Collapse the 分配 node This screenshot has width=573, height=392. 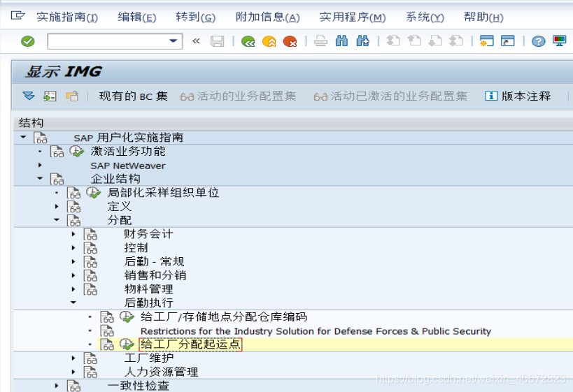pyautogui.click(x=57, y=219)
